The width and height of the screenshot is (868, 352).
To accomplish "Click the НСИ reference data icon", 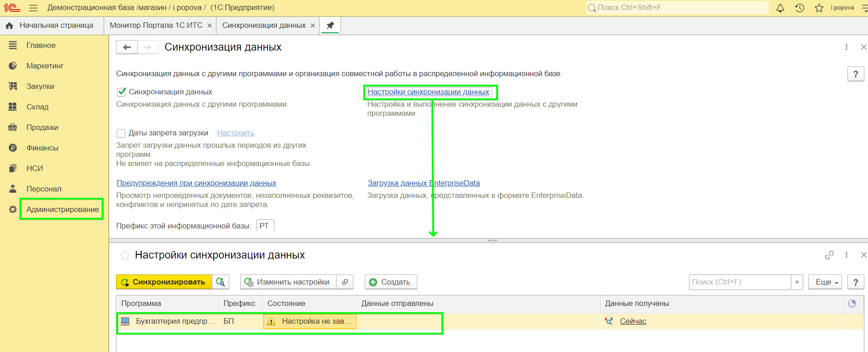I will (x=13, y=168).
